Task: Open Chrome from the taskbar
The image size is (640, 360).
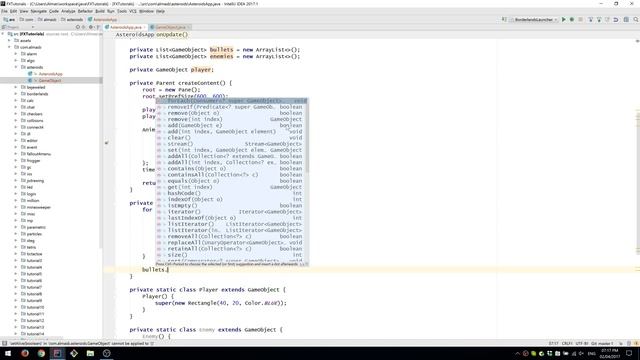Action: [x=41, y=353]
